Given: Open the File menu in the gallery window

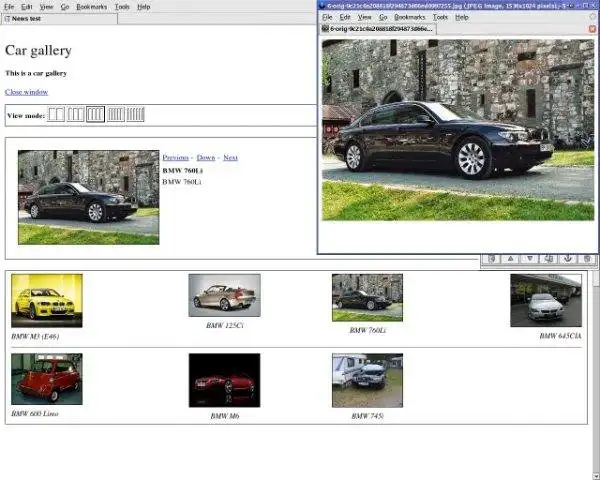Looking at the screenshot, I should [9, 7].
